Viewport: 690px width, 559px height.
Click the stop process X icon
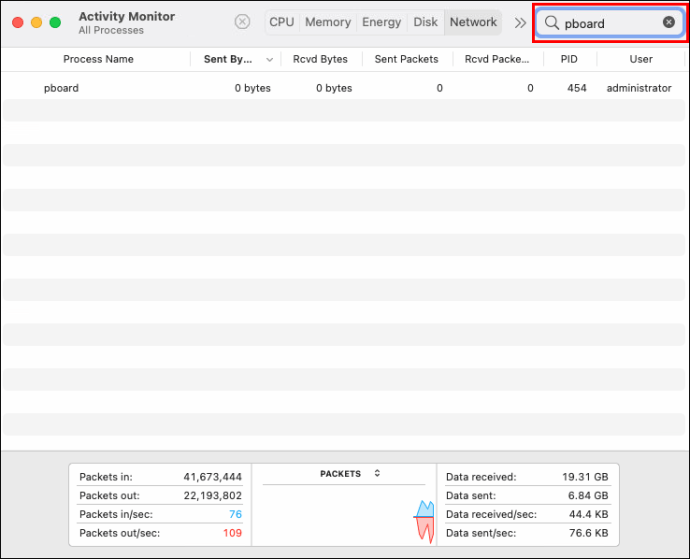(x=242, y=22)
